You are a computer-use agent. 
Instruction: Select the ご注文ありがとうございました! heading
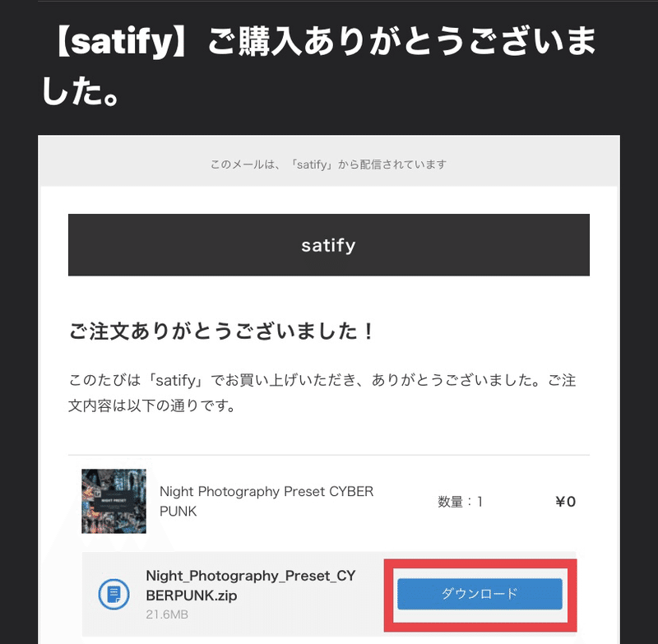(x=220, y=331)
